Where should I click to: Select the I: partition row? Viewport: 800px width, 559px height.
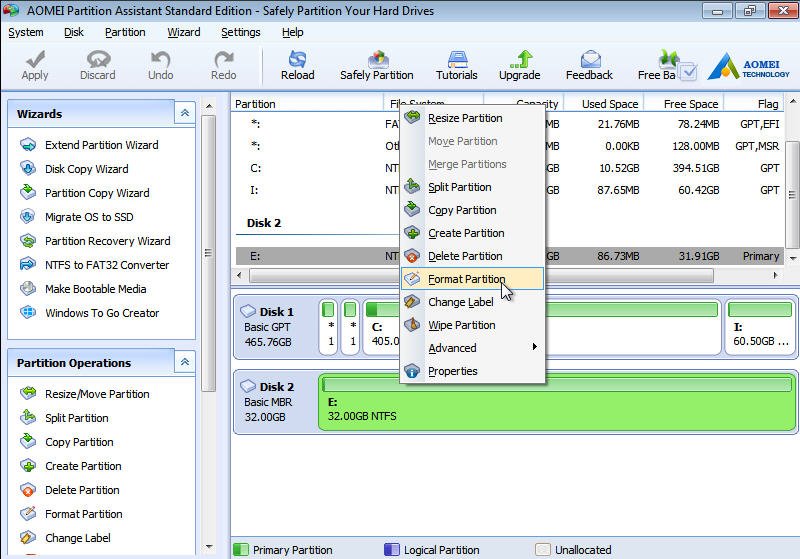click(510, 190)
